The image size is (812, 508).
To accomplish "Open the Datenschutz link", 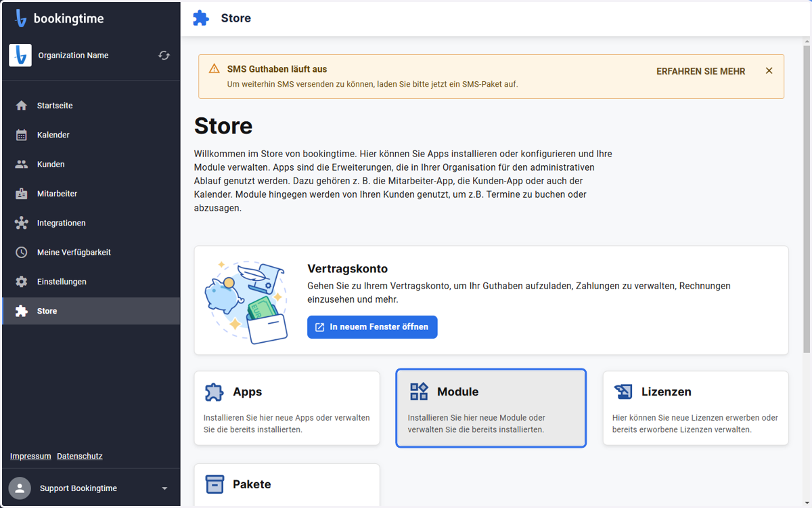I will (80, 456).
